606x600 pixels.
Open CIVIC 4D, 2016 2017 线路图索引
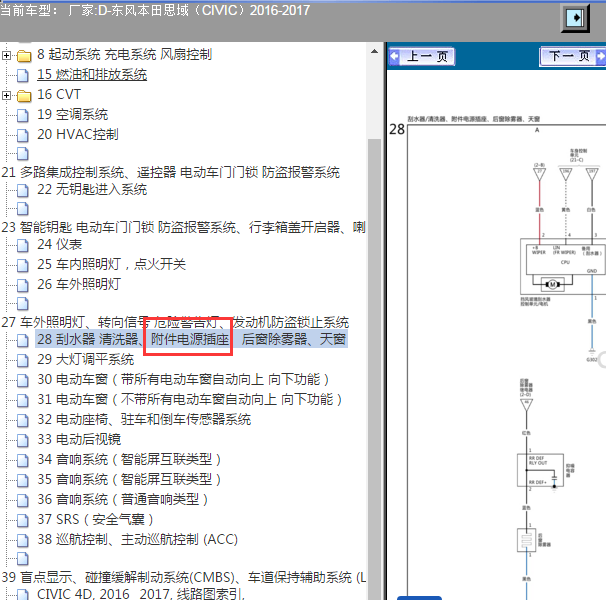[141, 594]
